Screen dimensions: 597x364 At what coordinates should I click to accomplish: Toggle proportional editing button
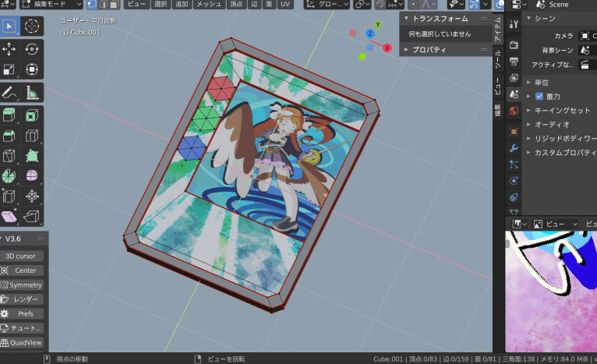(413, 5)
